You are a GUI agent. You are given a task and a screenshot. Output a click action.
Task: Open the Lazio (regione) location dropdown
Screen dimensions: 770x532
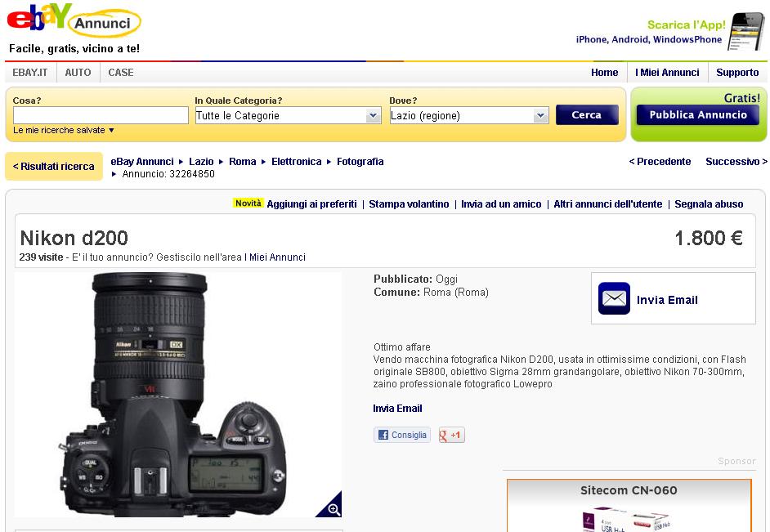(469, 116)
